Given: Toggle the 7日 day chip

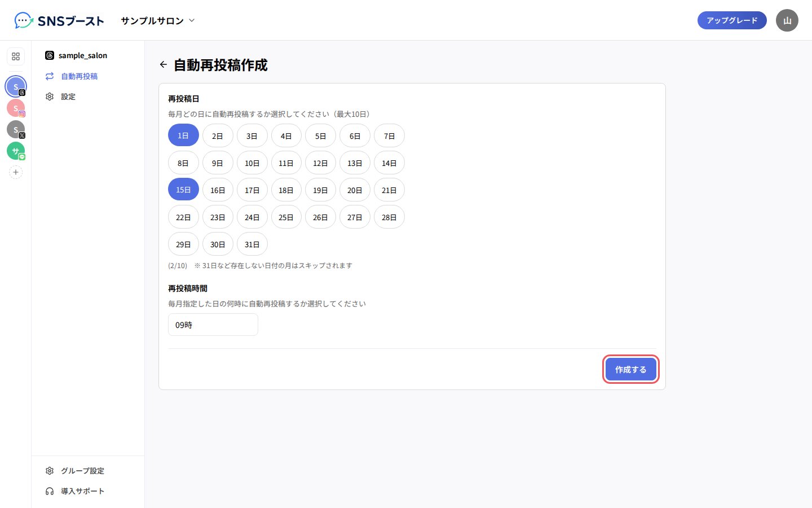Looking at the screenshot, I should 389,135.
